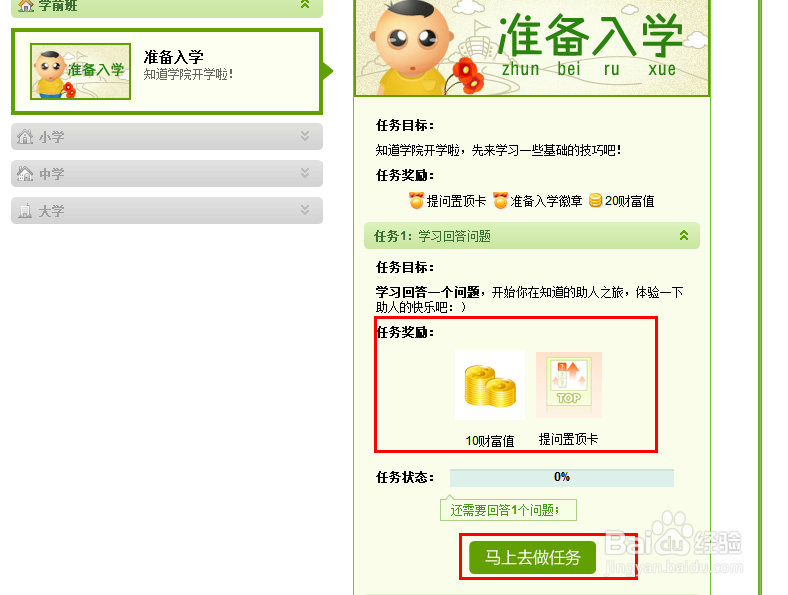Collapse the 学前班 section header
The image size is (788, 595).
(167, 7)
